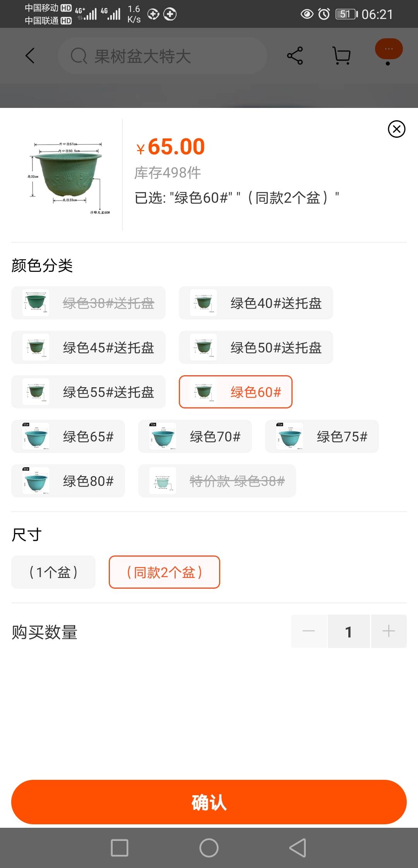Pick the 绿色75# color option
This screenshot has width=418, height=868.
point(322,436)
